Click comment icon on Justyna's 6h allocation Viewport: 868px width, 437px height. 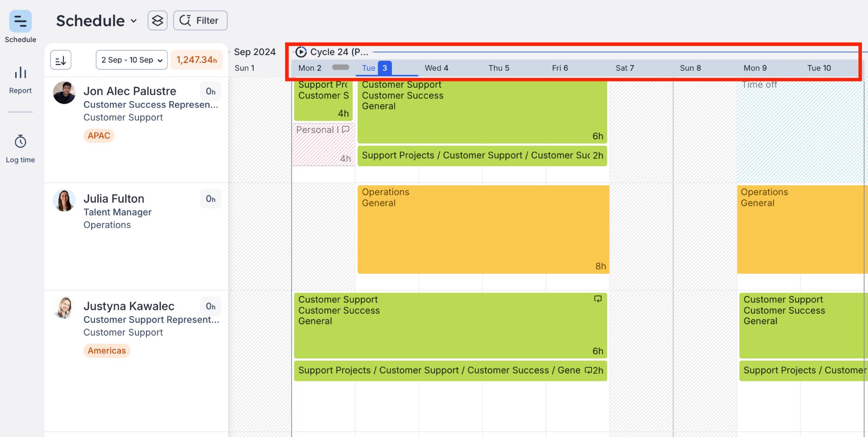(598, 299)
